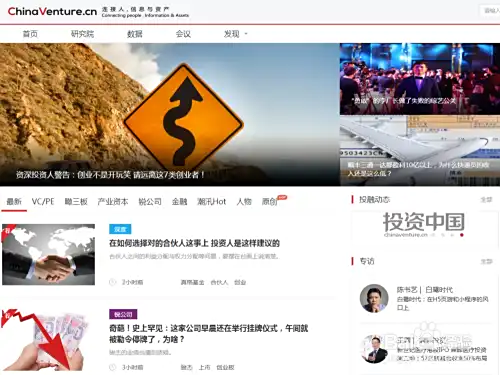Select the active red carousel dot under 投资中国

click(x=462, y=235)
